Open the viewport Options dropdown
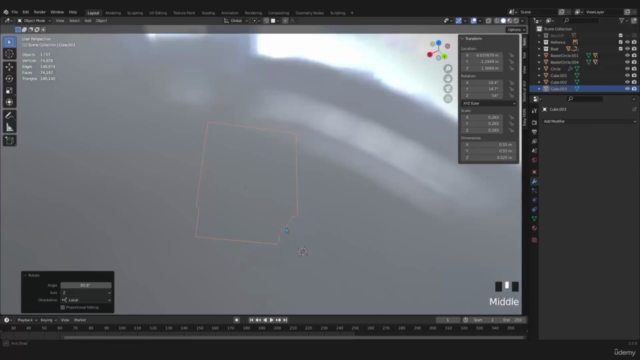Image resolution: width=640 pixels, height=360 pixels. click(516, 30)
